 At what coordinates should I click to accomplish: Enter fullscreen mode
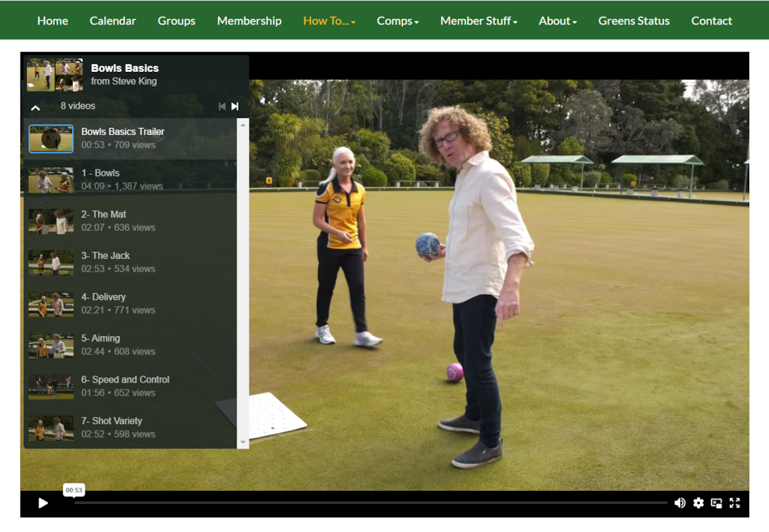point(735,503)
